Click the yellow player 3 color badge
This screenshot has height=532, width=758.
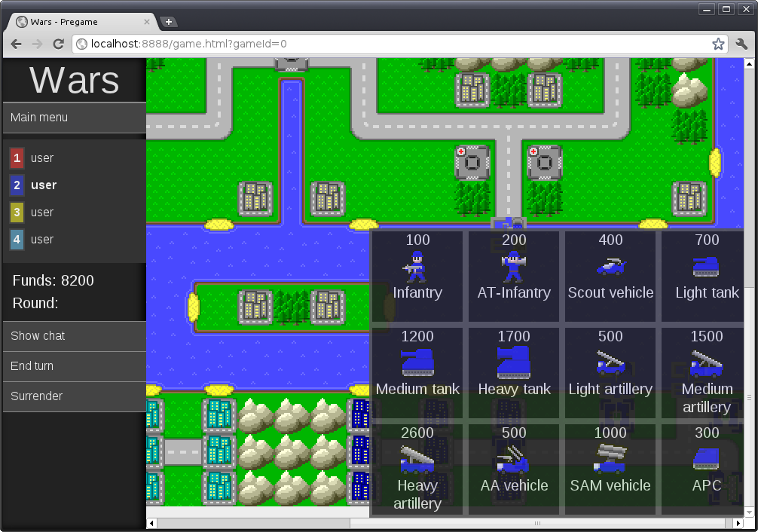(17, 212)
